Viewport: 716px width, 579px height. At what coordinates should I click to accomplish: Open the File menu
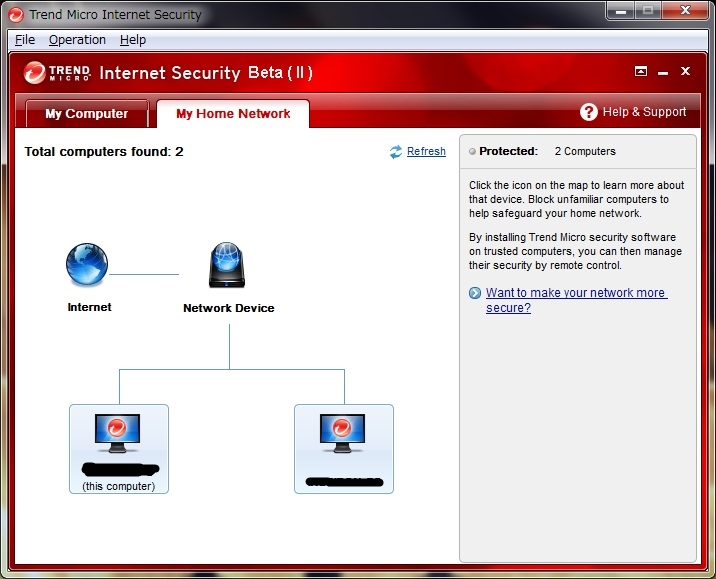tap(25, 40)
